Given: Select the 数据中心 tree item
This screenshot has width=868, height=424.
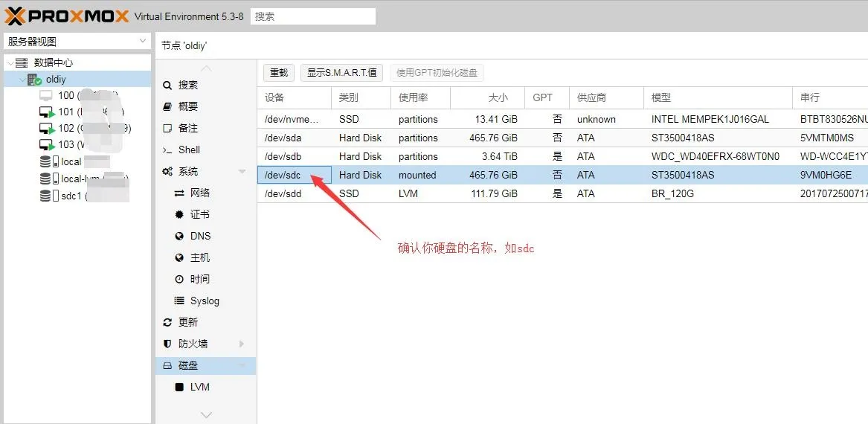Looking at the screenshot, I should pos(53,63).
